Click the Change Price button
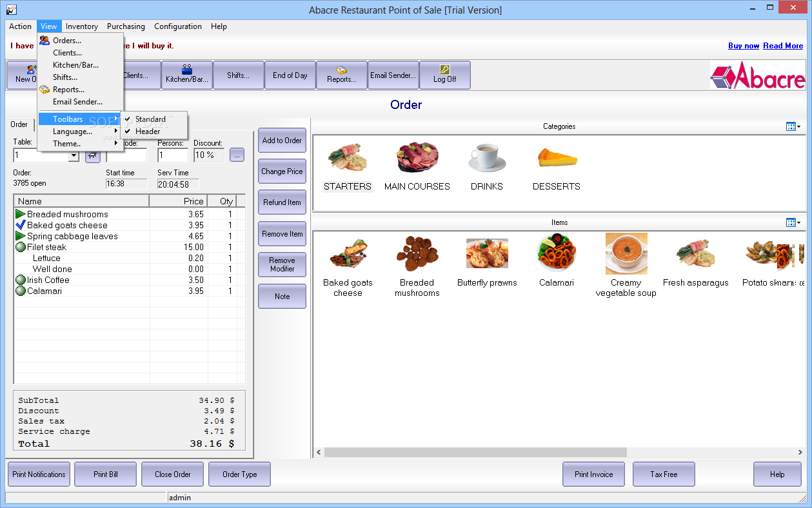Screen dimensions: 812x508 (x=282, y=171)
